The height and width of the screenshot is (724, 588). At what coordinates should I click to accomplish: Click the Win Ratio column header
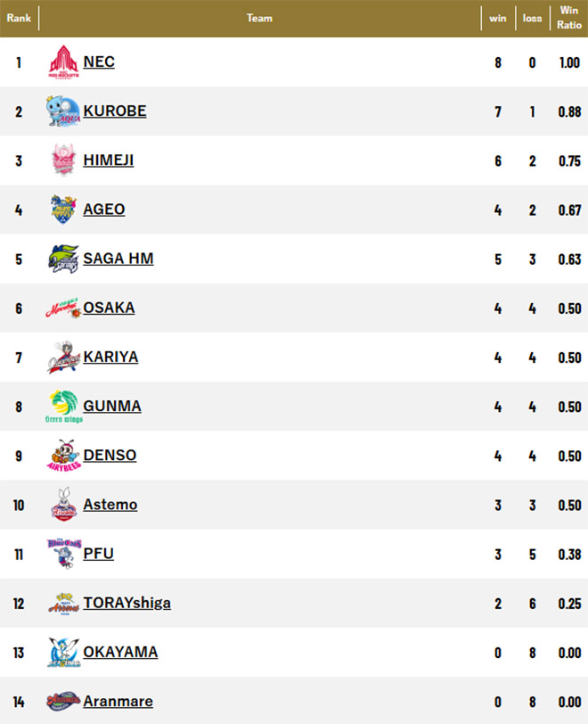point(568,18)
